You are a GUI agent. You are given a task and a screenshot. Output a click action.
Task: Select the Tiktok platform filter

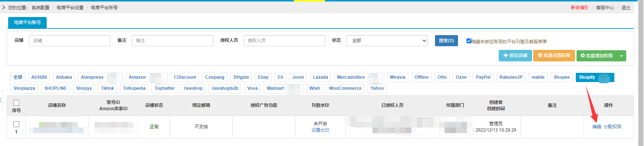pos(107,88)
